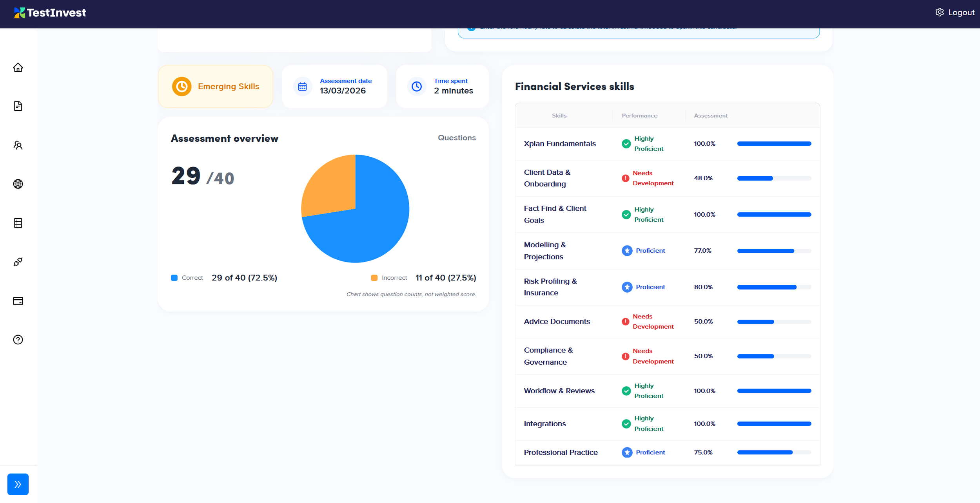The image size is (980, 503).
Task: Click the orange Incorrect legend swatch
Action: click(x=374, y=278)
